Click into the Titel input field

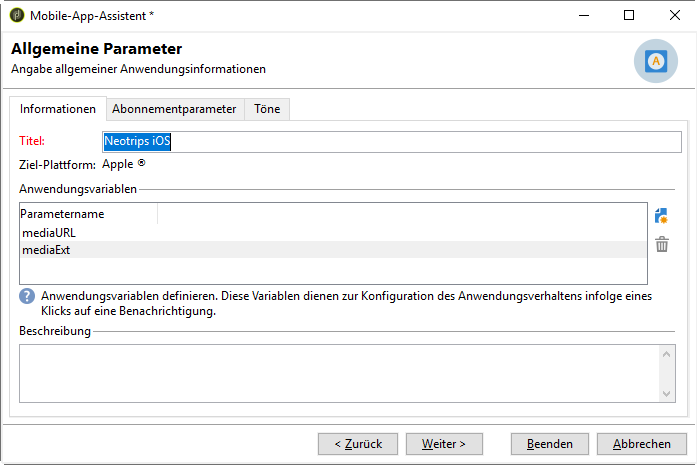point(392,142)
